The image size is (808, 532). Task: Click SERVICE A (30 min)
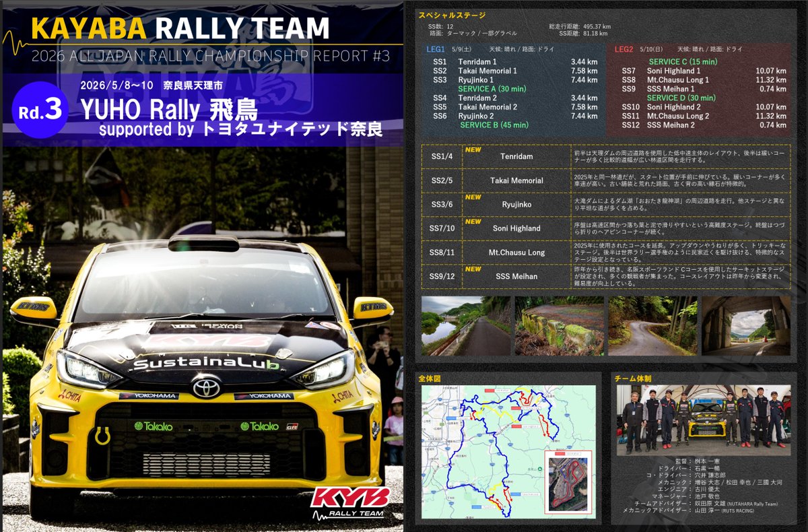click(492, 89)
